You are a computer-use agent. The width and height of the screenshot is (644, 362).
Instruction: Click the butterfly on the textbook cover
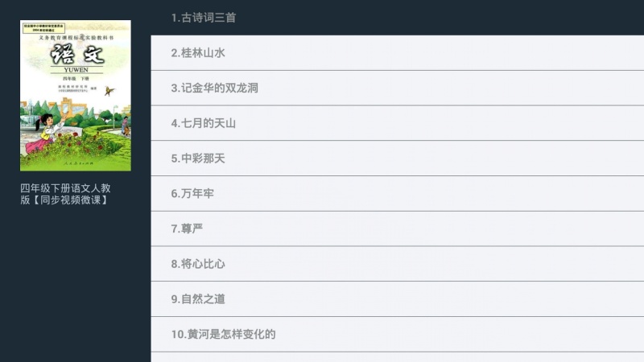pyautogui.click(x=109, y=91)
